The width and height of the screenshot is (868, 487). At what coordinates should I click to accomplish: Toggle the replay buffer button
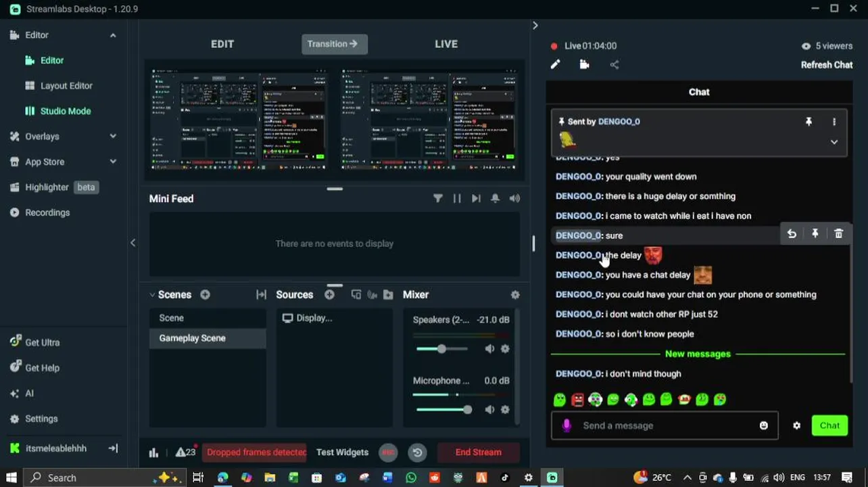click(417, 453)
